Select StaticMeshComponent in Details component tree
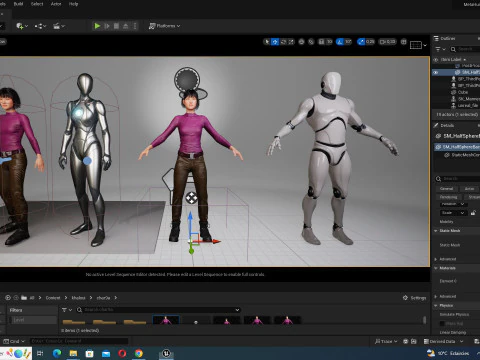Image resolution: width=480 pixels, height=360 pixels. tap(465, 155)
